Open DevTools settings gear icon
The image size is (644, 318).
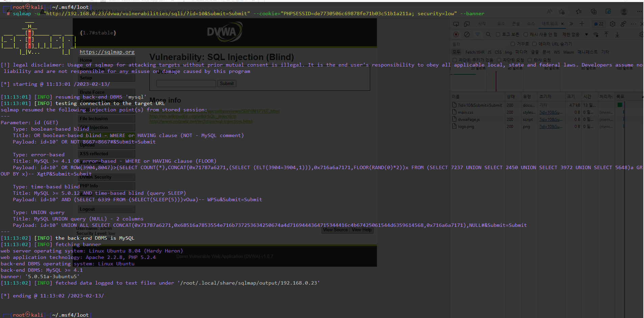(x=613, y=24)
